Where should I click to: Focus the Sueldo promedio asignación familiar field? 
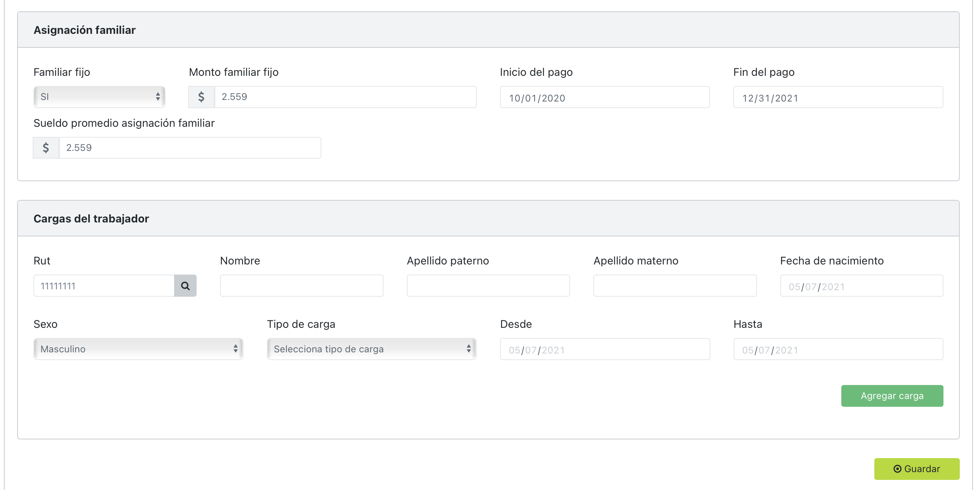[x=190, y=148]
